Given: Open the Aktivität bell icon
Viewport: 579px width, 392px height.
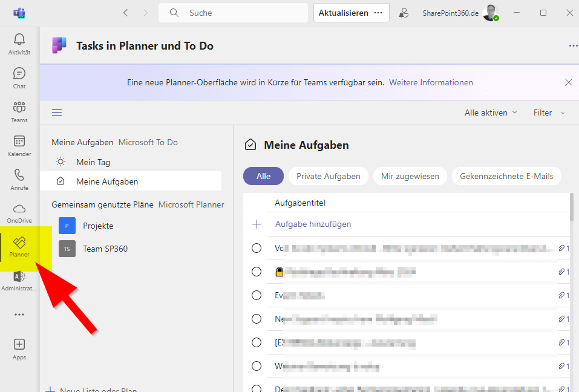Looking at the screenshot, I should tap(19, 40).
